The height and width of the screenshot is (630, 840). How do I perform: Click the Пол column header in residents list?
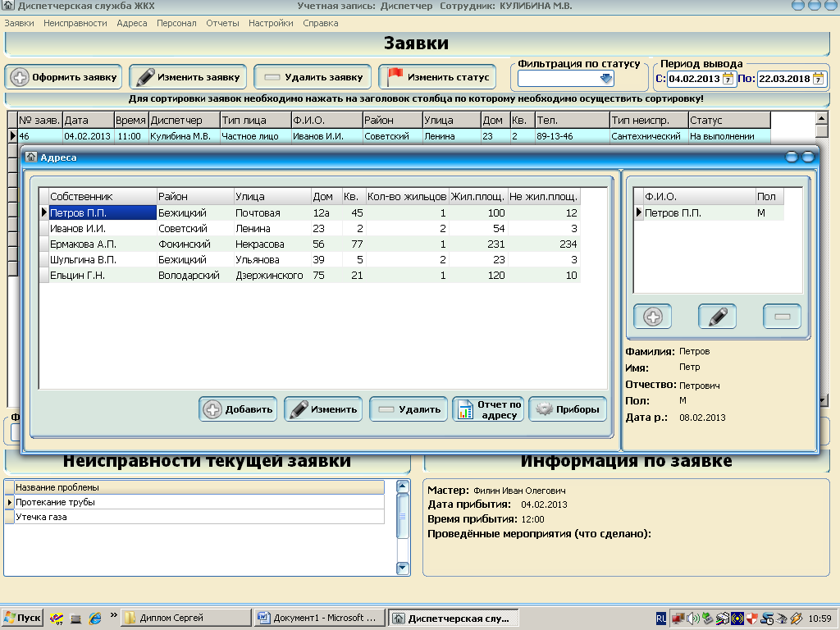[769, 197]
